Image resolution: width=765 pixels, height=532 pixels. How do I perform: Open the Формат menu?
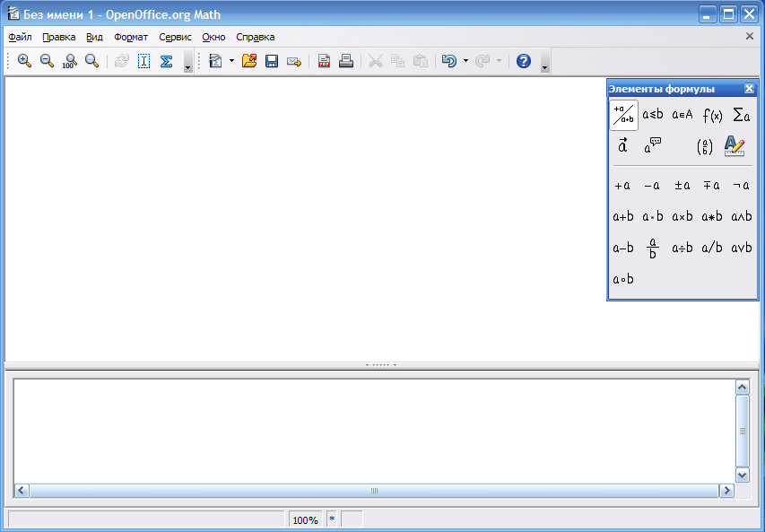click(131, 37)
